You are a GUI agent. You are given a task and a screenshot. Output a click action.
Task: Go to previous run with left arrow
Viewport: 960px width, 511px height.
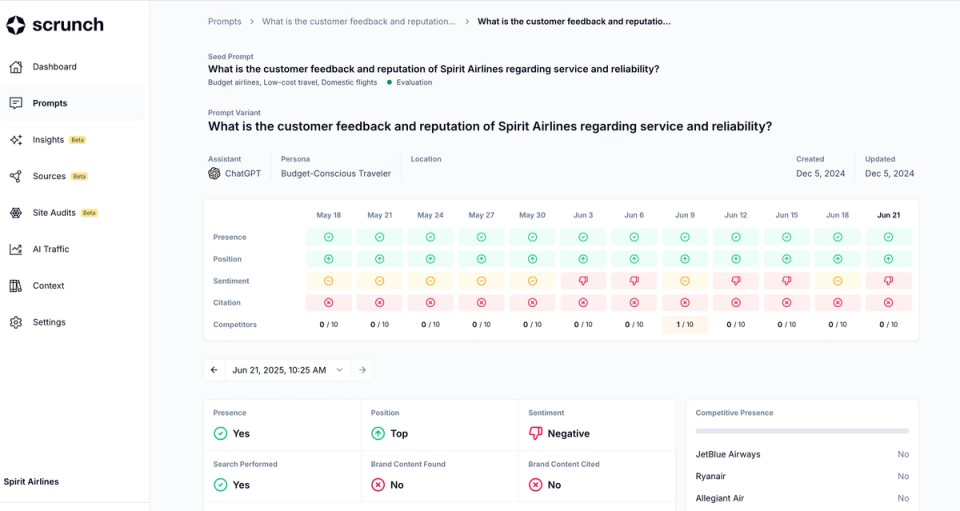click(214, 370)
